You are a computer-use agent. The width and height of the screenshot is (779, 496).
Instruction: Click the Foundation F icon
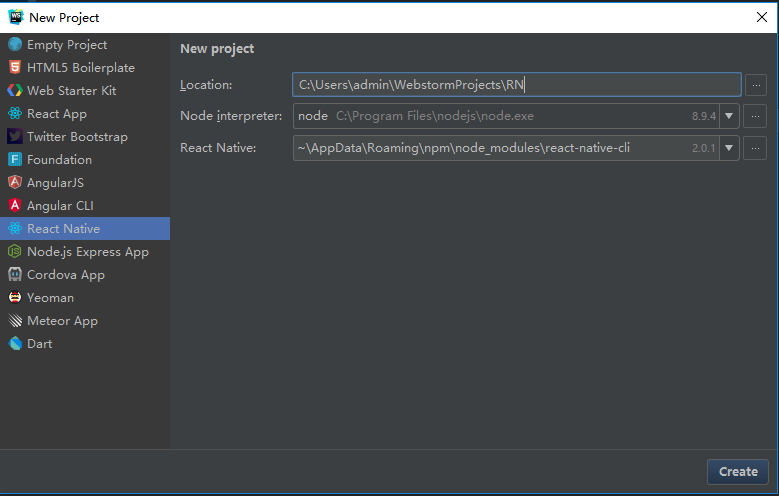click(15, 159)
